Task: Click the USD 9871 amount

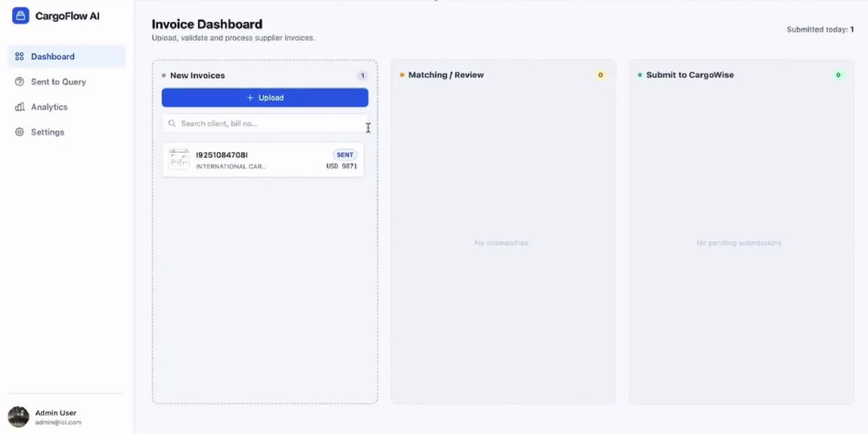Action: (341, 166)
